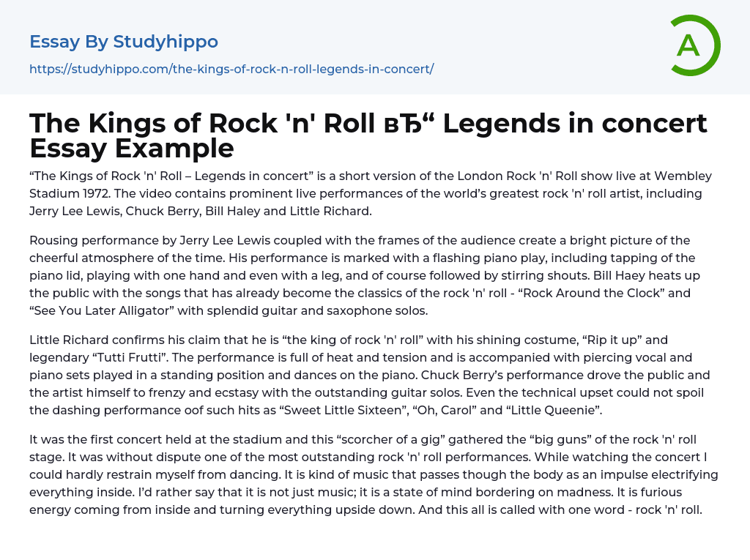Click the words "Essay Example" in the title
This screenshot has width=750, height=560.
[132, 149]
